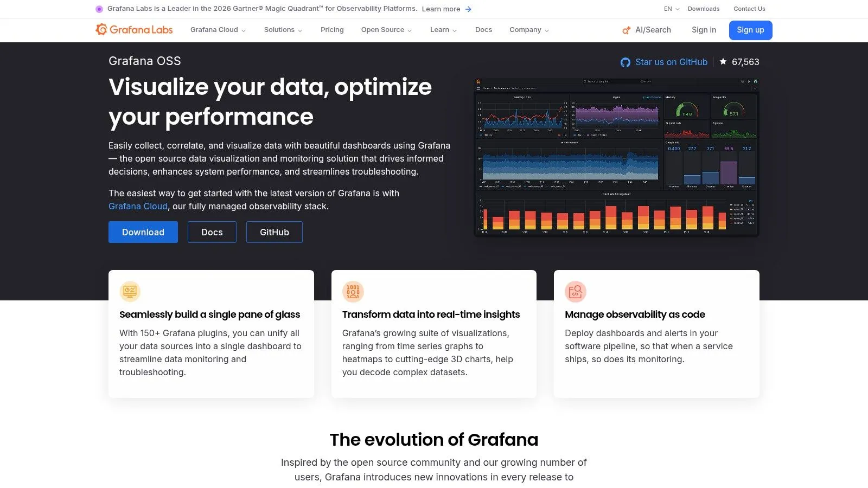Open the Learn dropdown menu
This screenshot has width=868, height=488.
(x=443, y=30)
